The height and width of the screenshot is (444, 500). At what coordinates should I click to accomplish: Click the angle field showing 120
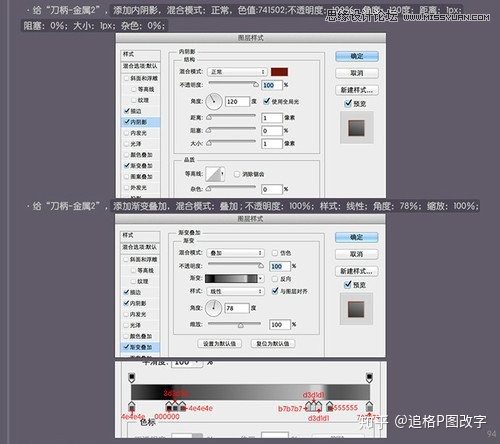(x=237, y=101)
